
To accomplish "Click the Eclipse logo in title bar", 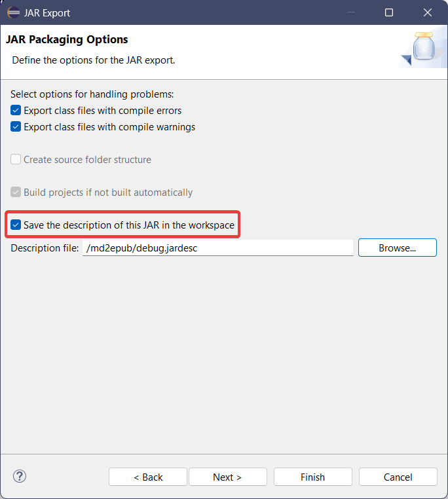I will coord(13,12).
